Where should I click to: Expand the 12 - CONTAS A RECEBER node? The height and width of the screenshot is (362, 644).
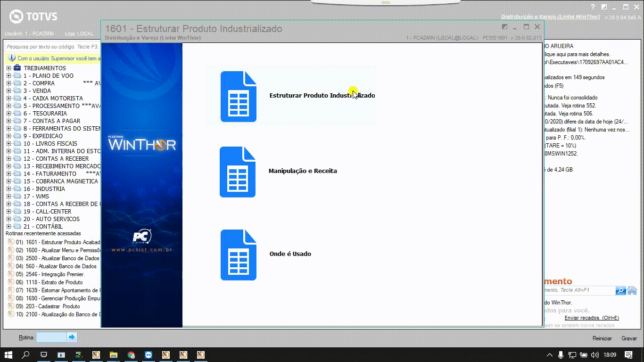click(8, 159)
